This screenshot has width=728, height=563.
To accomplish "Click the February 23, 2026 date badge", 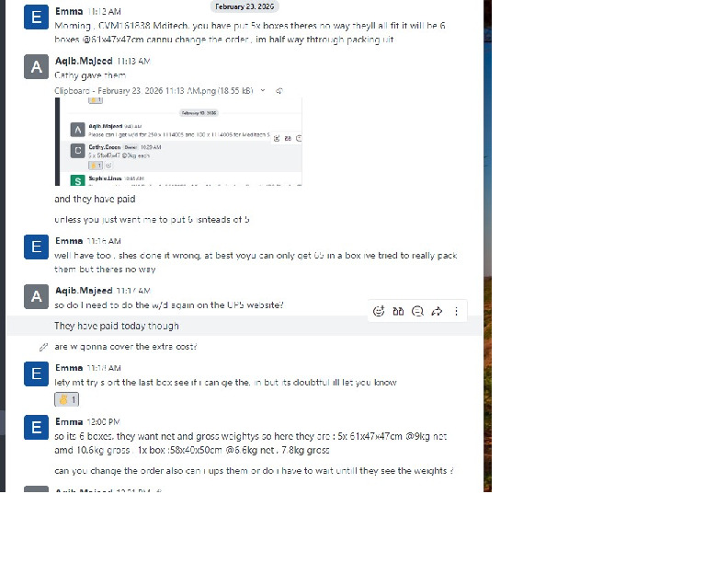I will click(x=245, y=6).
